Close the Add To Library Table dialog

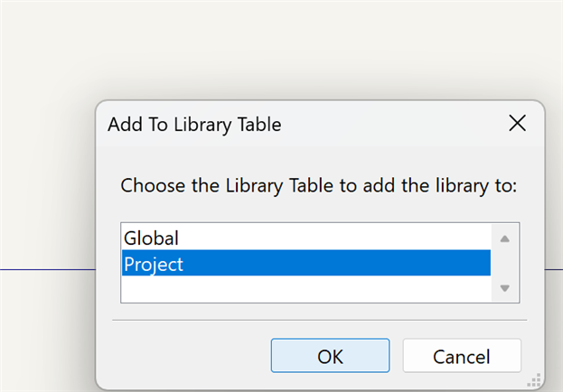[517, 124]
